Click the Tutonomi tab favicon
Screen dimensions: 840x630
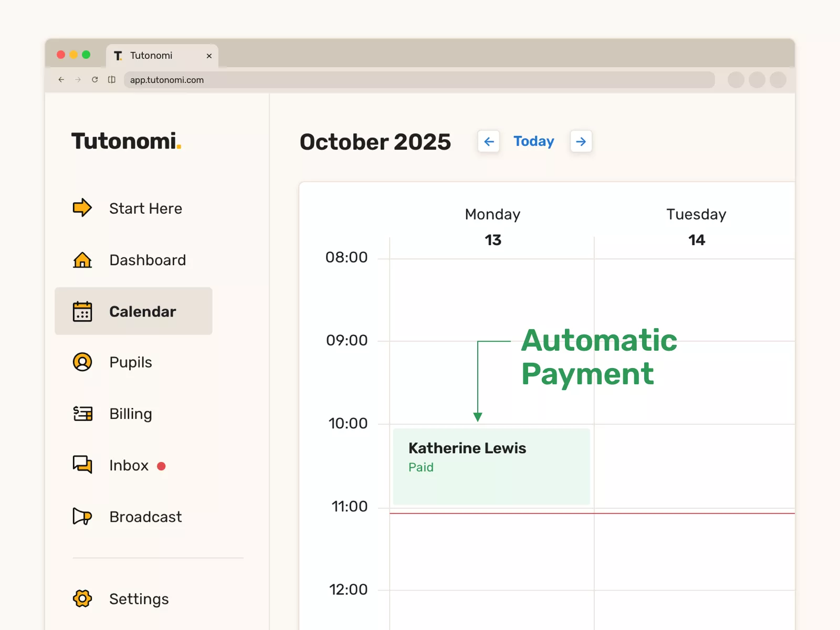tap(118, 56)
